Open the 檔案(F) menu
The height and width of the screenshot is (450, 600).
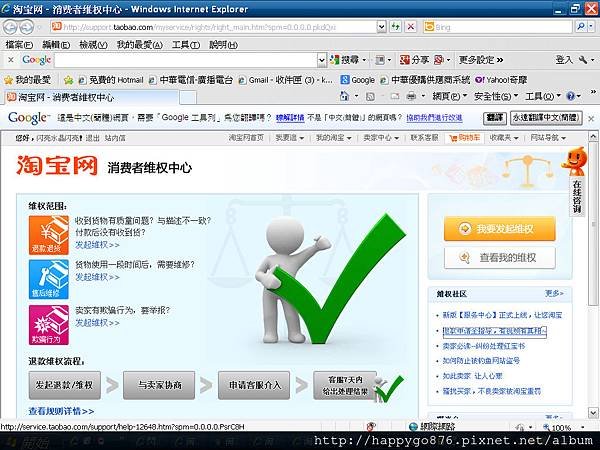[x=19, y=45]
